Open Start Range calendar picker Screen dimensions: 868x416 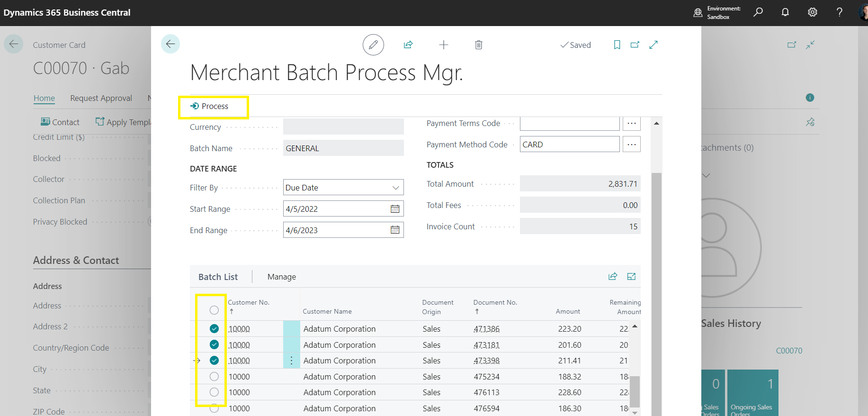tap(395, 209)
